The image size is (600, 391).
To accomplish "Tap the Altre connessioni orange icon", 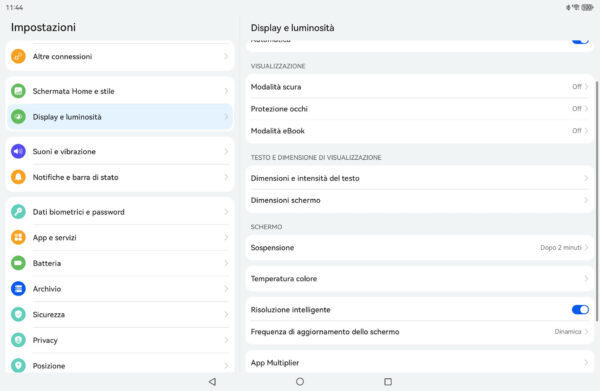I will (x=18, y=56).
